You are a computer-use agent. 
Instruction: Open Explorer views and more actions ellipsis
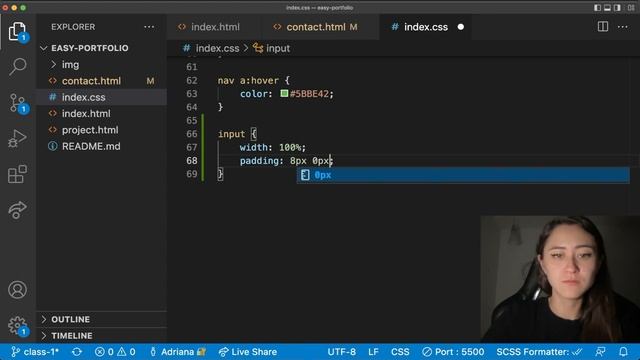[149, 27]
